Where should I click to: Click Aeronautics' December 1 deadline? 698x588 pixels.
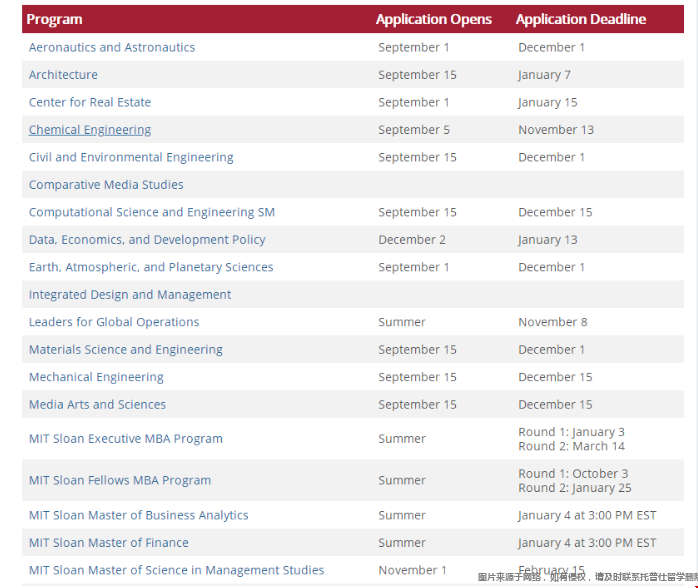coord(551,47)
